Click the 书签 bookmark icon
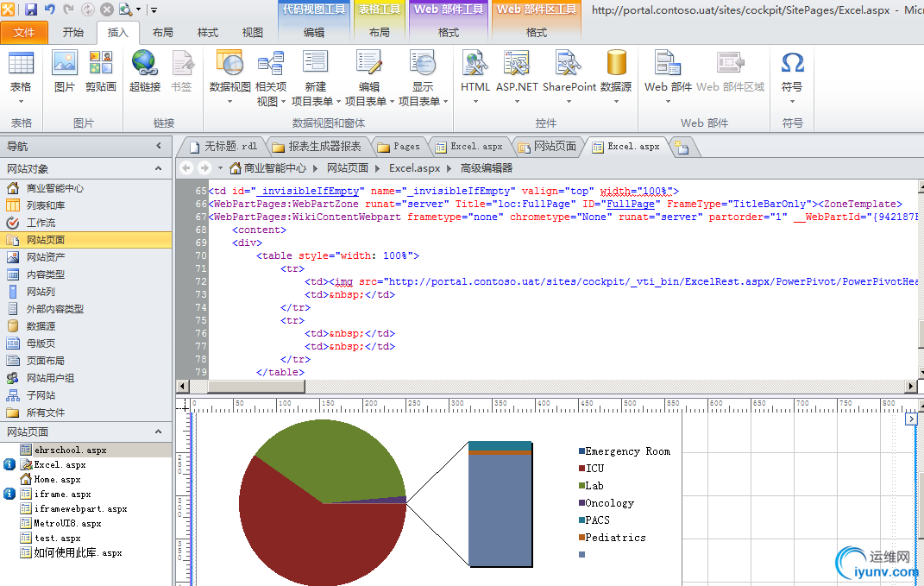The height and width of the screenshot is (586, 924). (181, 64)
